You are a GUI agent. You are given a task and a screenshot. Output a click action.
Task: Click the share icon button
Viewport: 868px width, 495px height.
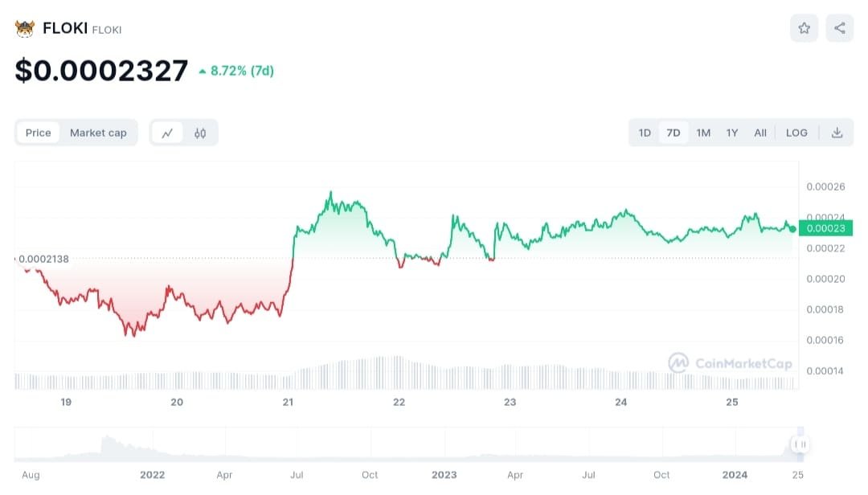click(839, 28)
